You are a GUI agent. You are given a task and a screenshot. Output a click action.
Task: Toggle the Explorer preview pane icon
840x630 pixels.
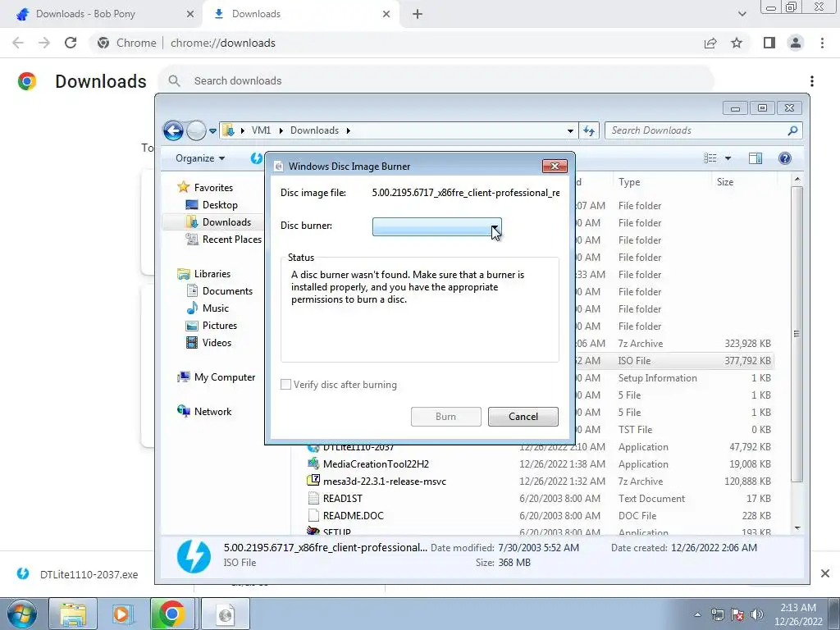coord(756,158)
